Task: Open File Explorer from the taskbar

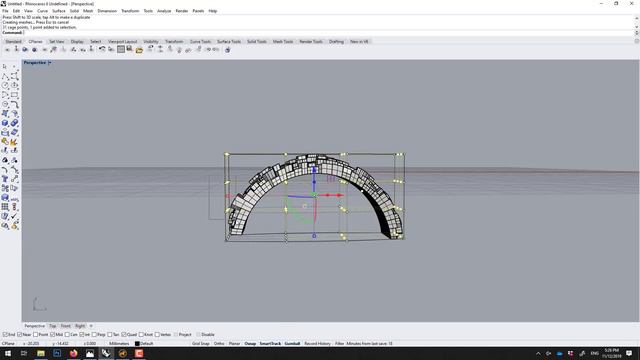Action: (x=41, y=353)
